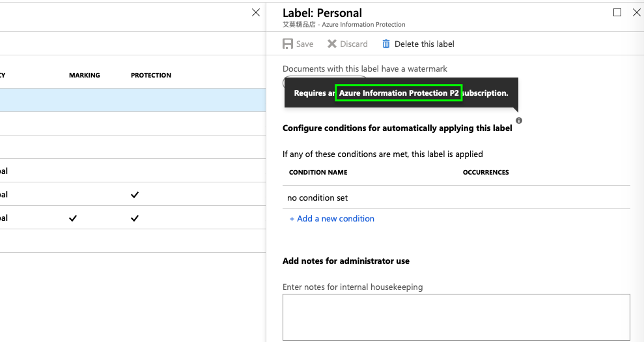644x342 pixels.
Task: Add a new condition link
Action: tap(332, 219)
